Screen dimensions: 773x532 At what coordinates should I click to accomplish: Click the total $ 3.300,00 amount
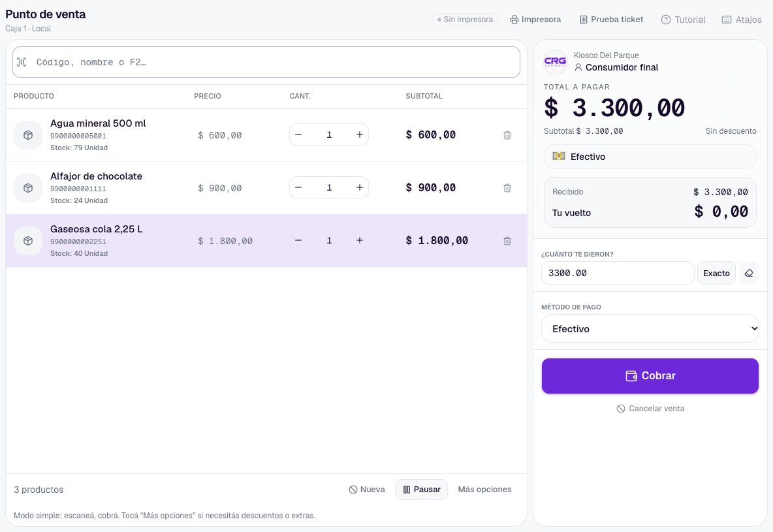(614, 108)
